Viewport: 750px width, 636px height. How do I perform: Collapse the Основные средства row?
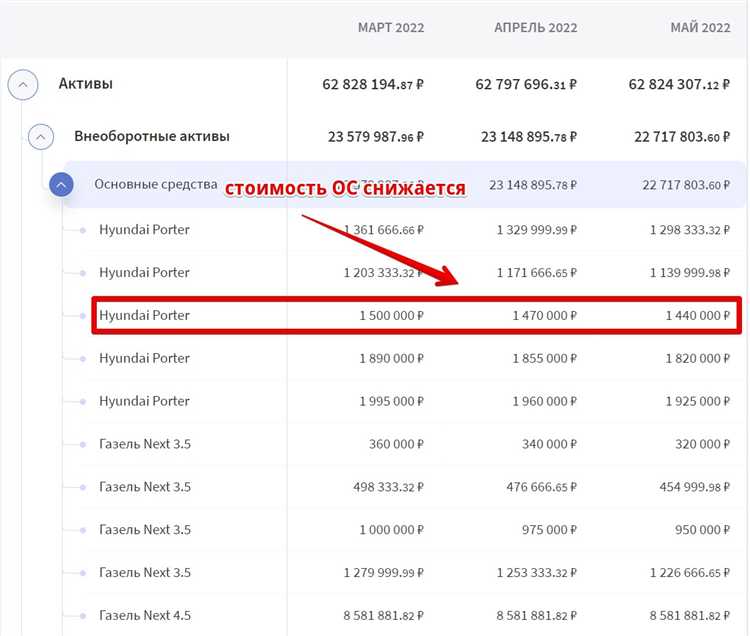click(61, 185)
